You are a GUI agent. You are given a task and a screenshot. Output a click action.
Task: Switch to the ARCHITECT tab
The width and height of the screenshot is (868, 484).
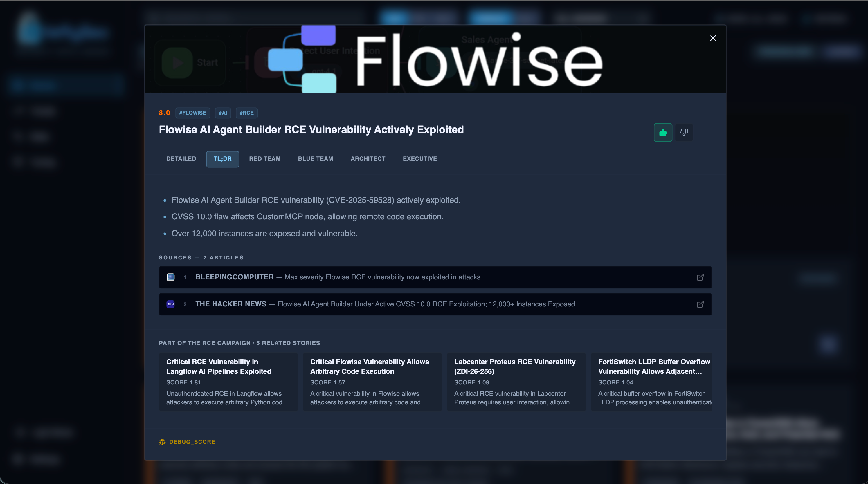(x=368, y=159)
